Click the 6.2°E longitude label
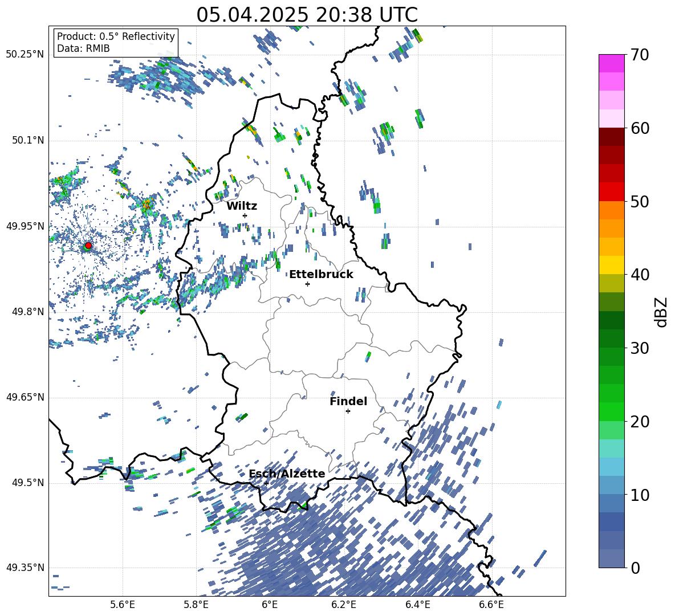The height and width of the screenshot is (616, 675). 344,605
